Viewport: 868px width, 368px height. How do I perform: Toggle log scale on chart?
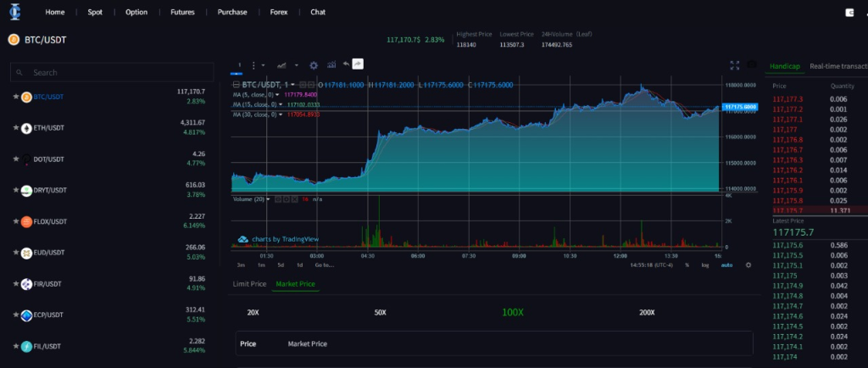point(705,265)
